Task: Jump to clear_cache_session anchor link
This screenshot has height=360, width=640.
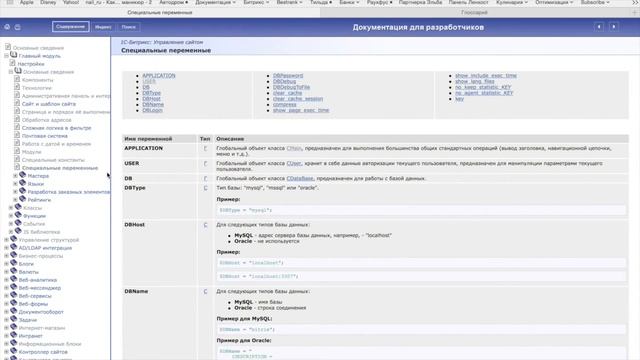Action: [x=298, y=99]
